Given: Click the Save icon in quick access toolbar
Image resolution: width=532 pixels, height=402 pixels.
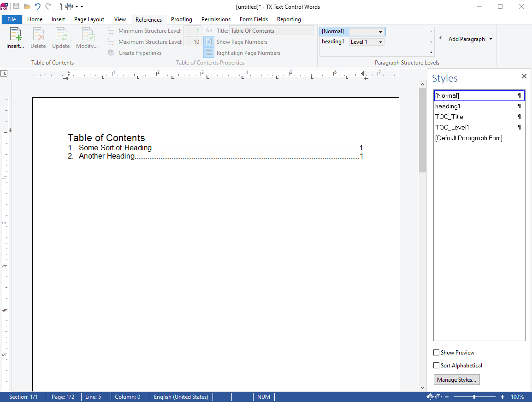Looking at the screenshot, I should point(16,6).
